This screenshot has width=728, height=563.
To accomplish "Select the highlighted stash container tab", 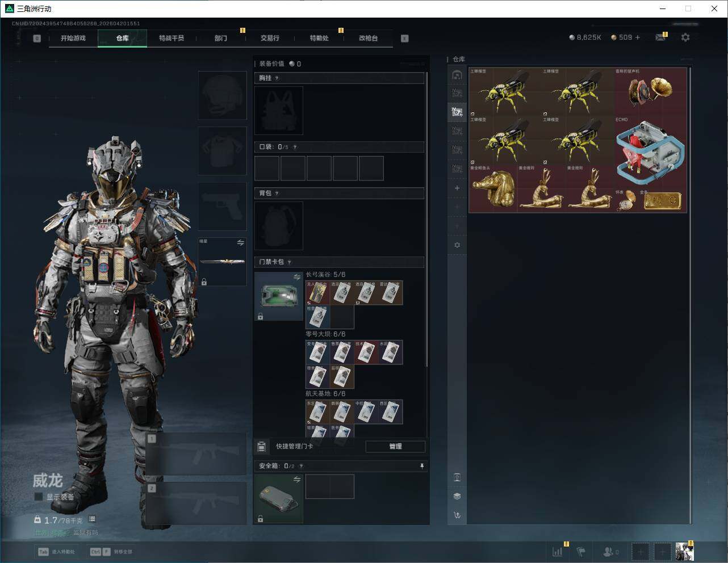I will point(457,112).
